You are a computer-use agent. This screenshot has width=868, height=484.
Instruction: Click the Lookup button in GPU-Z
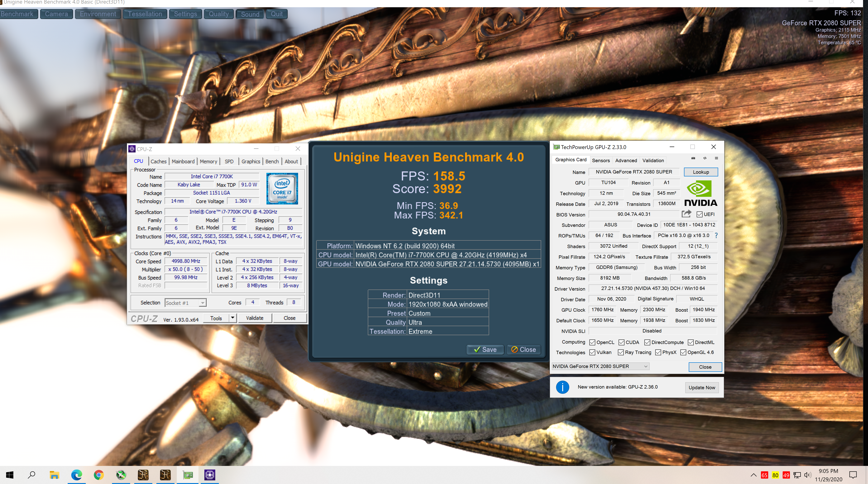coord(701,172)
